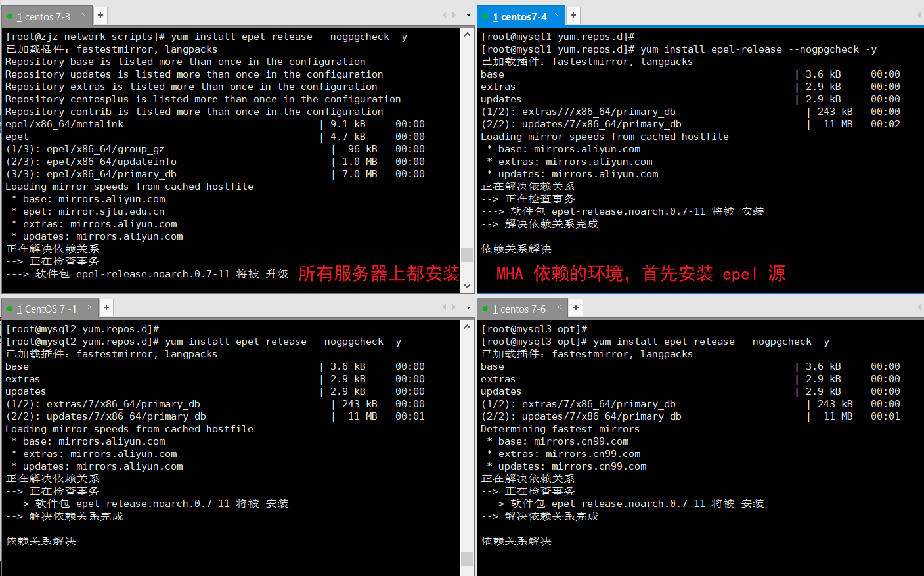Viewport: 924px width, 576px height.
Task: Click '* updates: mirrors.aliyun.com' in CentOS 7 -1 pane
Action: click(97, 466)
